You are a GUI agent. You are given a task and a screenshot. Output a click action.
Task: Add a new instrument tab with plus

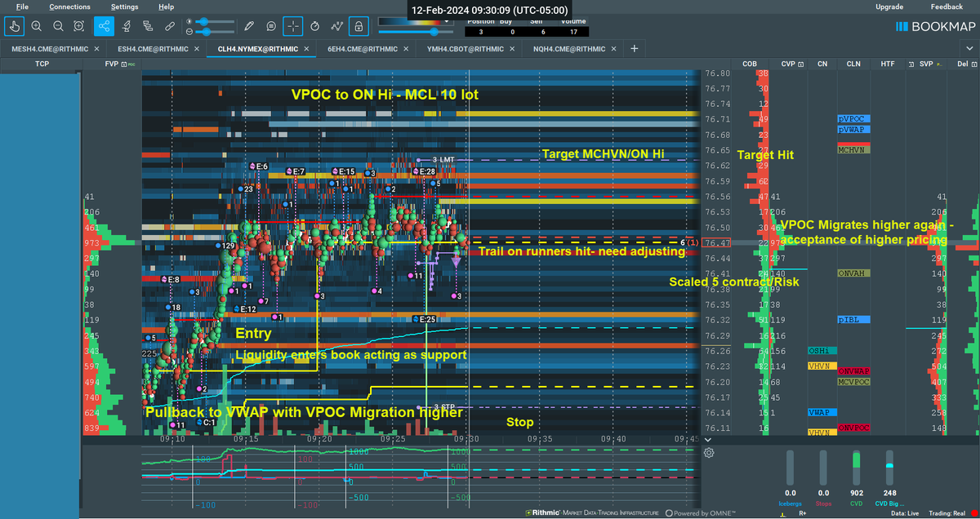(x=635, y=49)
